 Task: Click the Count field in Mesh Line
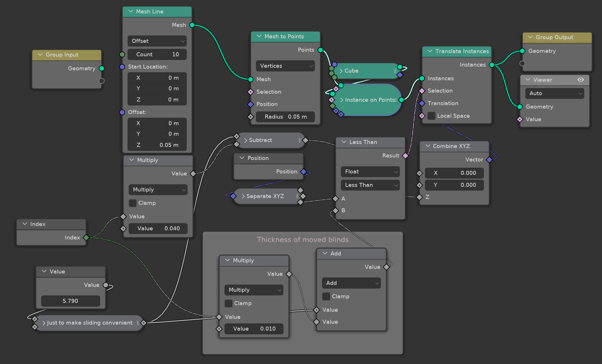(x=157, y=54)
